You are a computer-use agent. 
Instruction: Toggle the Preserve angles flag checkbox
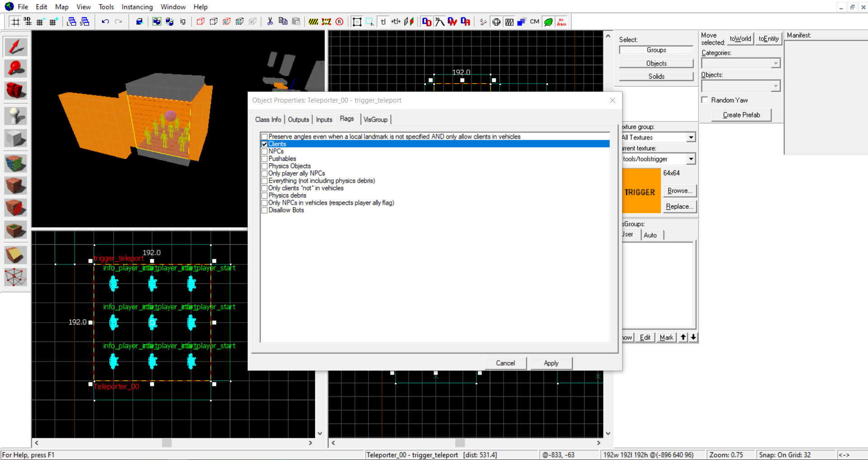[x=264, y=137]
